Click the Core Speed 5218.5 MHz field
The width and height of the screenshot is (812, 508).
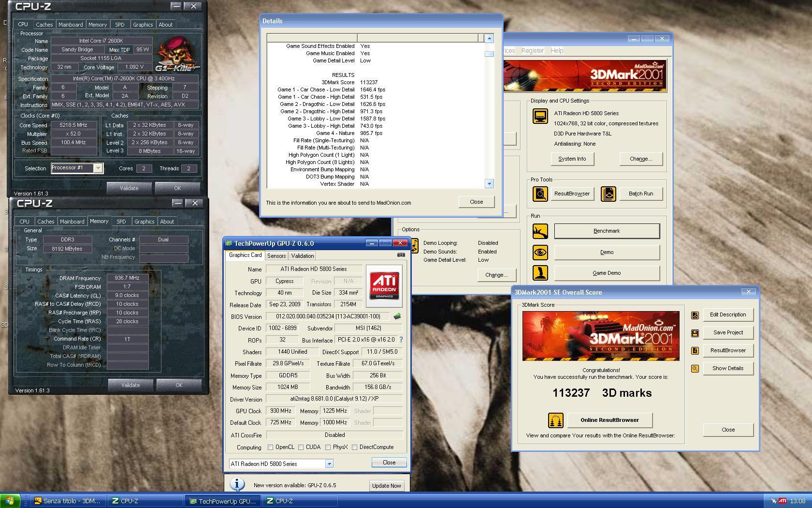click(x=73, y=125)
